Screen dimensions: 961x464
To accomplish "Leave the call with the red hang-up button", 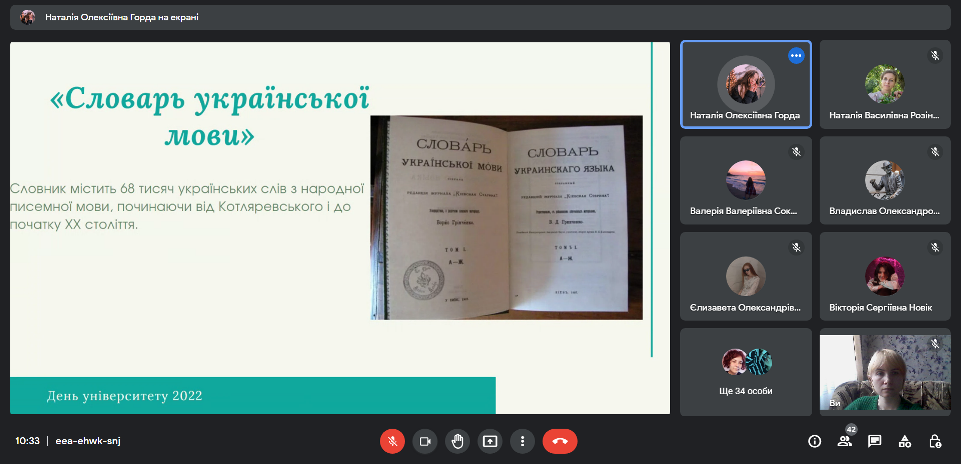I will coord(560,440).
